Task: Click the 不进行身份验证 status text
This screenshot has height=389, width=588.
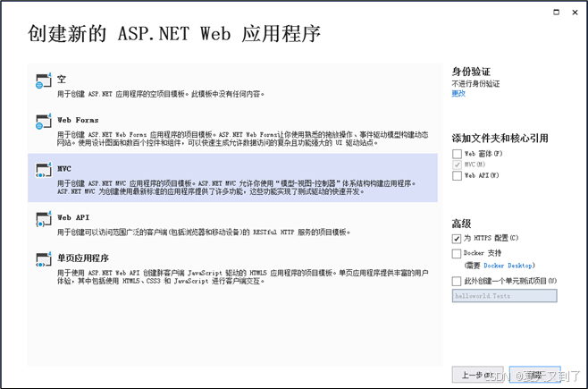Action: point(475,84)
